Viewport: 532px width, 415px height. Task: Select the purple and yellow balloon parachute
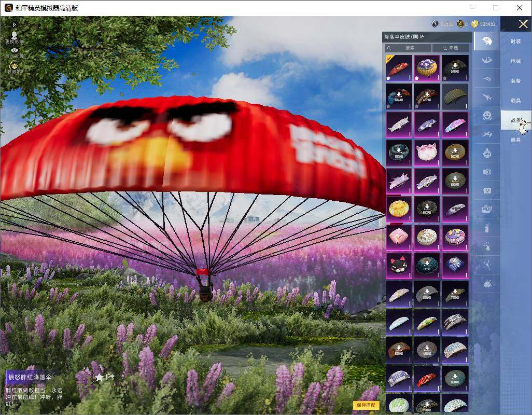(x=427, y=68)
